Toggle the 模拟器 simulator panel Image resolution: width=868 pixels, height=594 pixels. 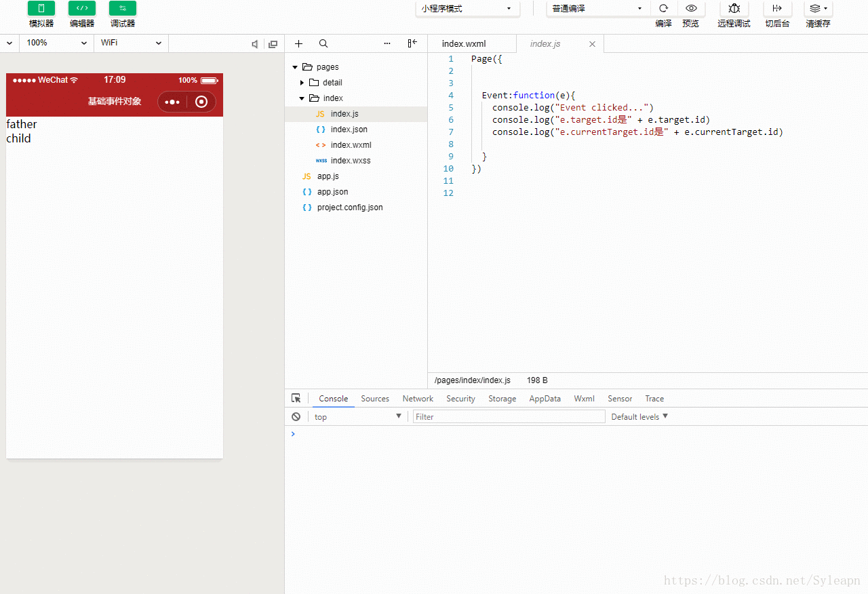(41, 8)
